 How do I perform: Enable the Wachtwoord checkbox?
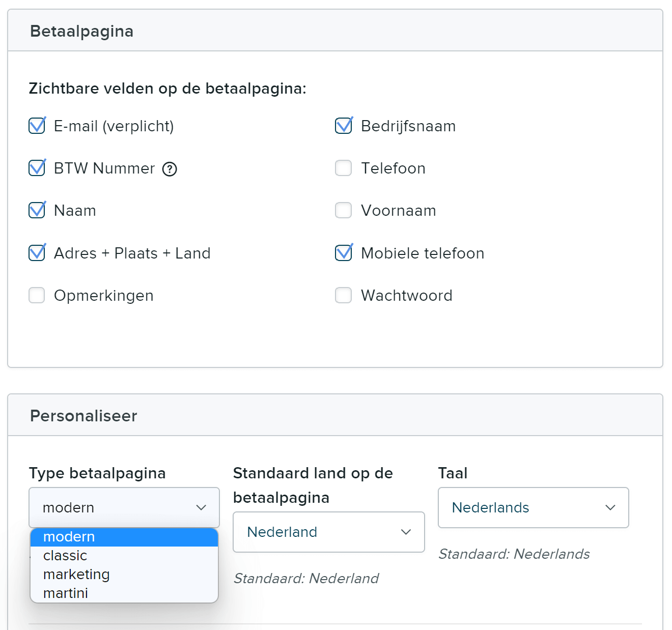coord(344,295)
